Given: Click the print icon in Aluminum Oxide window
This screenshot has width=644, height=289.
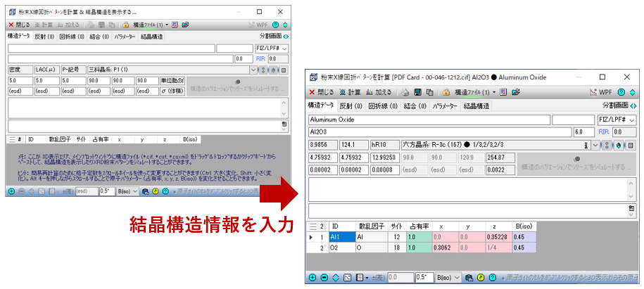Looking at the screenshot, I should [405, 92].
